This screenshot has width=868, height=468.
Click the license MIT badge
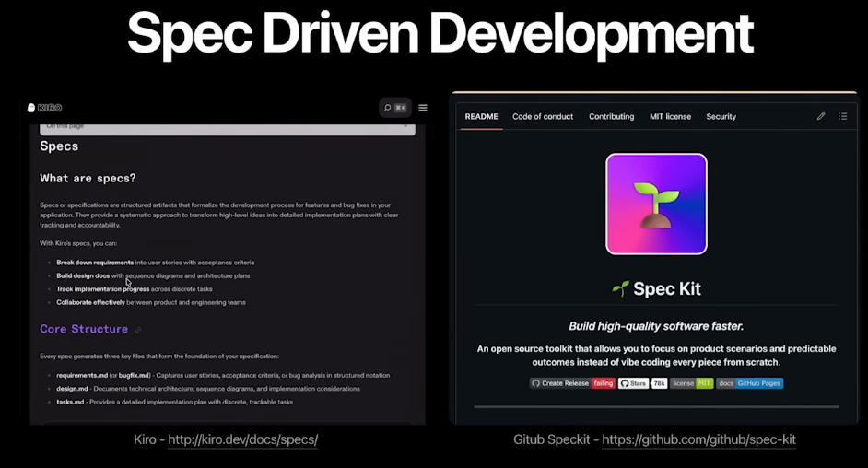691,383
